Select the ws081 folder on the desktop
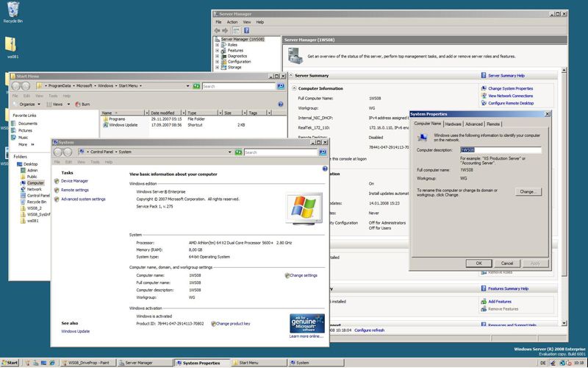Image resolution: width=588 pixels, height=368 pixels. (x=11, y=47)
